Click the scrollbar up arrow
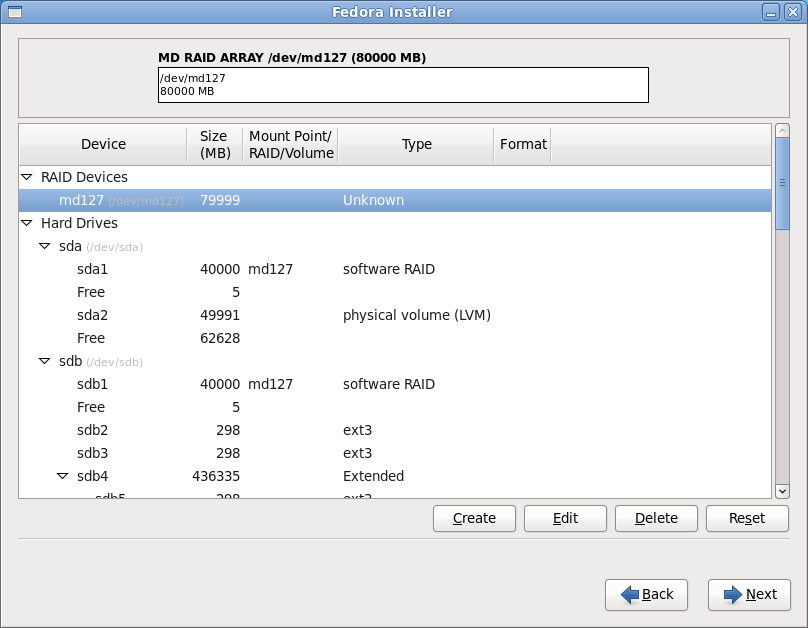 782,131
